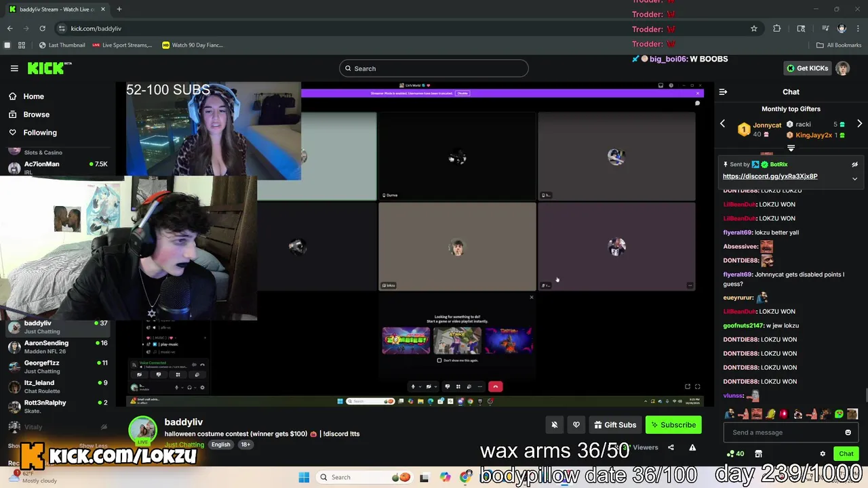Show previous top gifters with left chevron
This screenshot has width=868, height=488.
coord(722,124)
